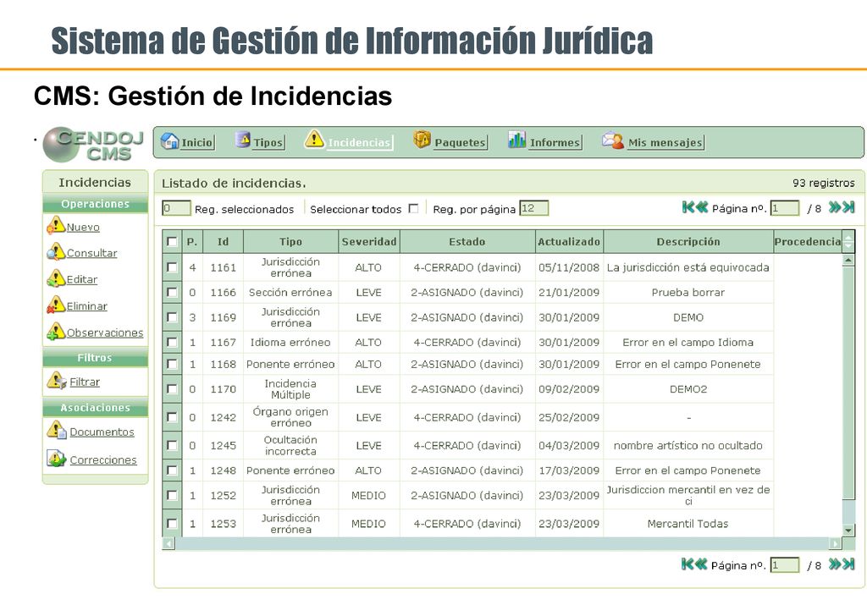Select the Editar pencil icon
Image resolution: width=867 pixels, height=616 pixels.
[x=56, y=278]
